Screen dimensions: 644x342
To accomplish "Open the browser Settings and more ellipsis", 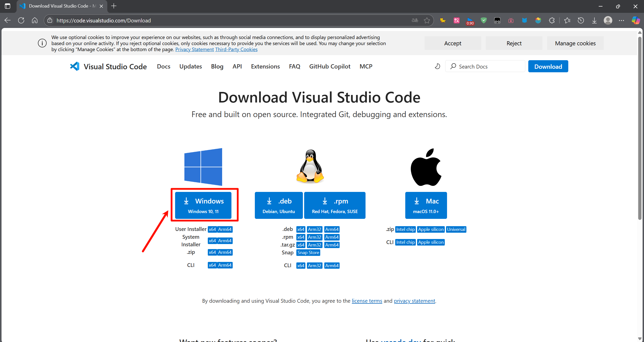I will [622, 20].
